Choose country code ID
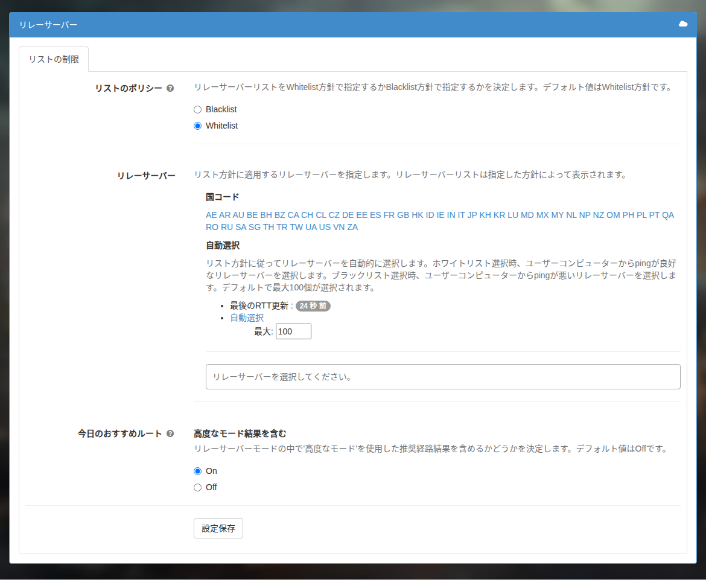Image resolution: width=706 pixels, height=588 pixels. [430, 215]
